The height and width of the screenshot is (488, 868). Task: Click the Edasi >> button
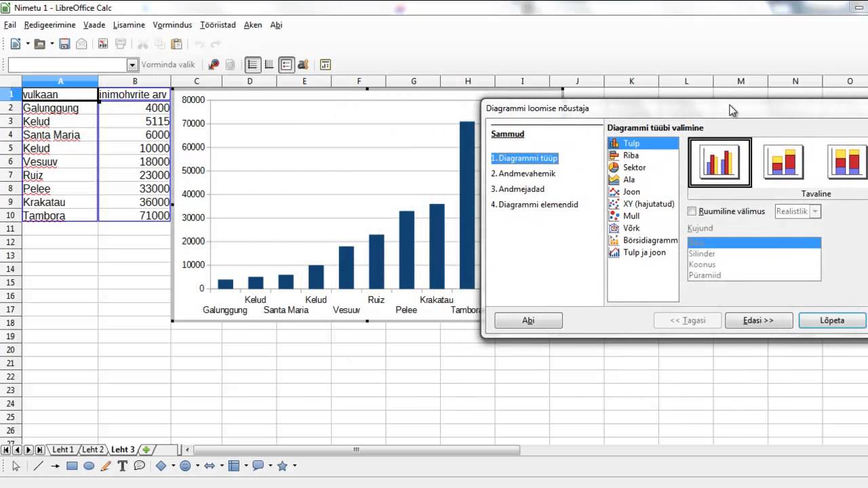click(x=758, y=321)
